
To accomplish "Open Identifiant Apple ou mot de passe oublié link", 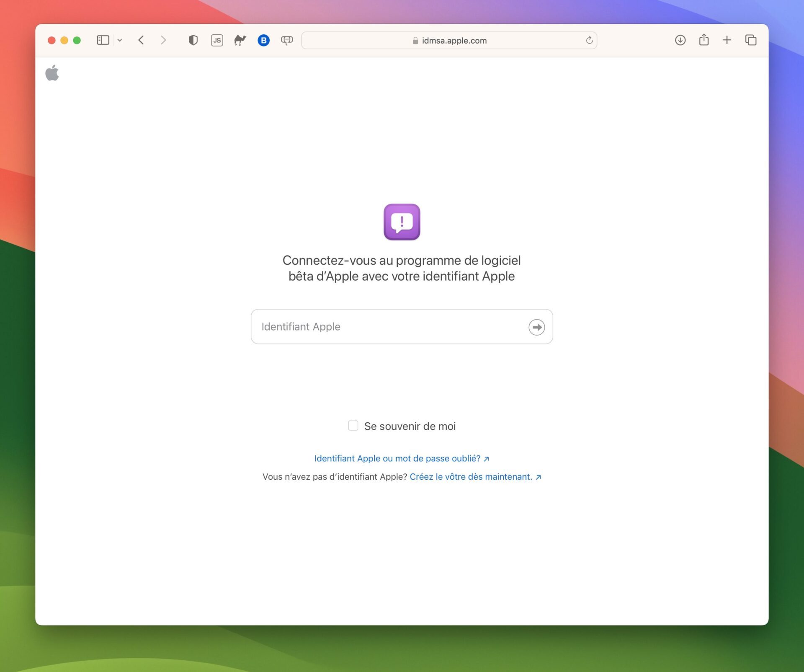I will click(x=402, y=458).
